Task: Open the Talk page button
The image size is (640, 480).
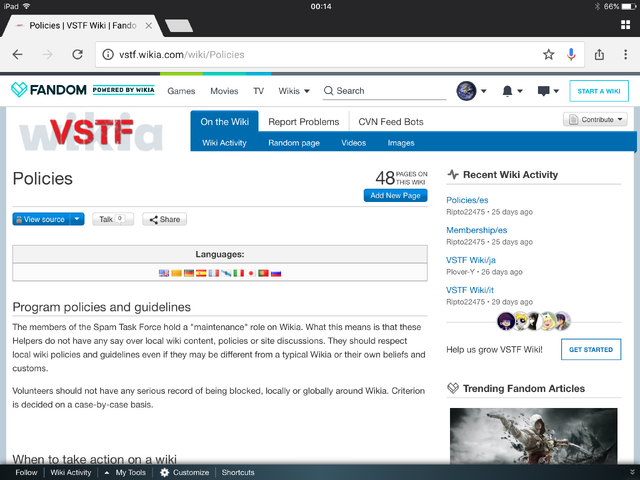Action: 113,219
